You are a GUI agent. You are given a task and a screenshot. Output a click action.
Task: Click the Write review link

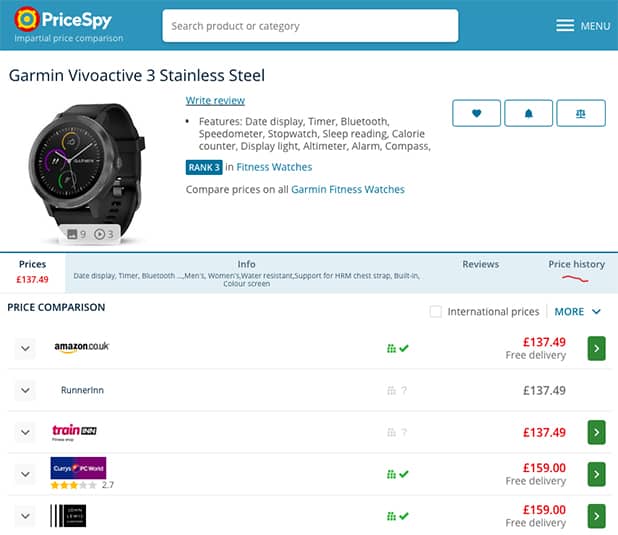point(215,100)
